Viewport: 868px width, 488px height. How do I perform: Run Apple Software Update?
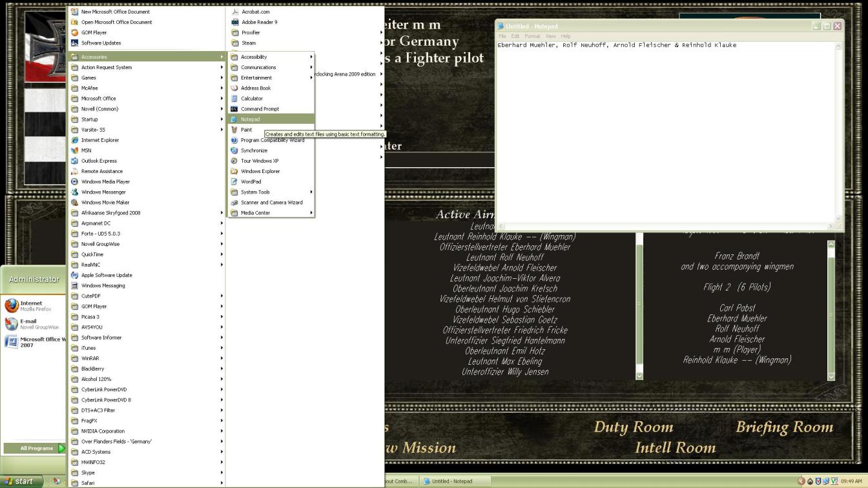coord(147,275)
